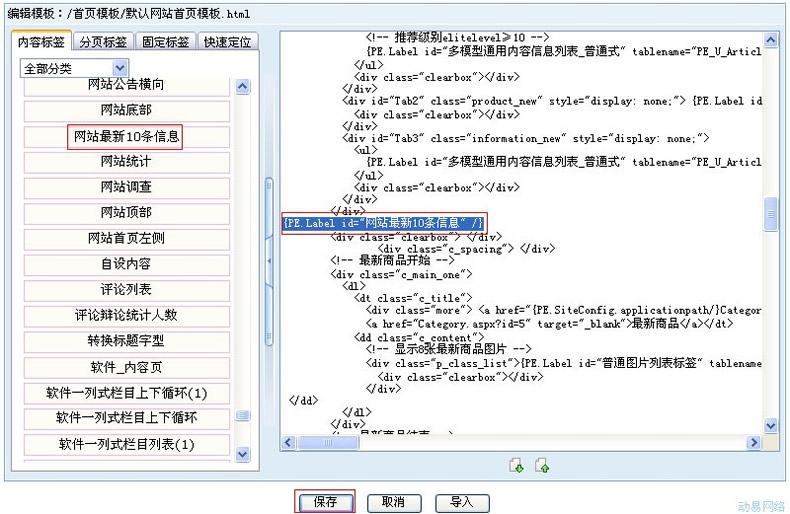This screenshot has width=790, height=514.
Task: Select the 网站公告横向 label
Action: tap(126, 85)
